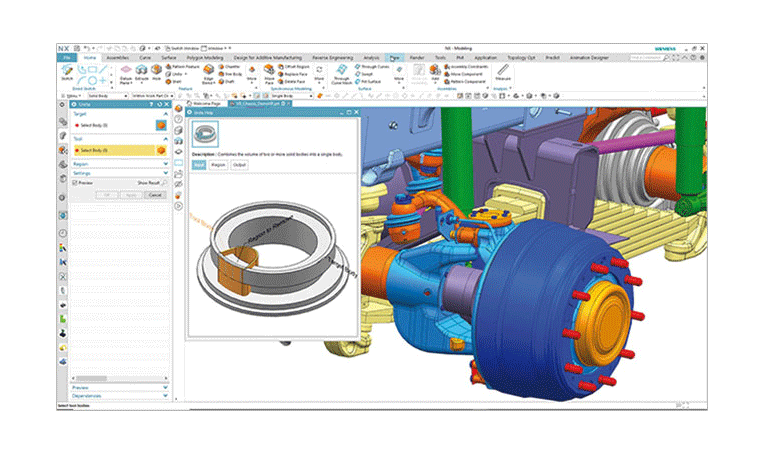Open the Move Face tool
Screen dimensions: 765x454
(x=269, y=74)
